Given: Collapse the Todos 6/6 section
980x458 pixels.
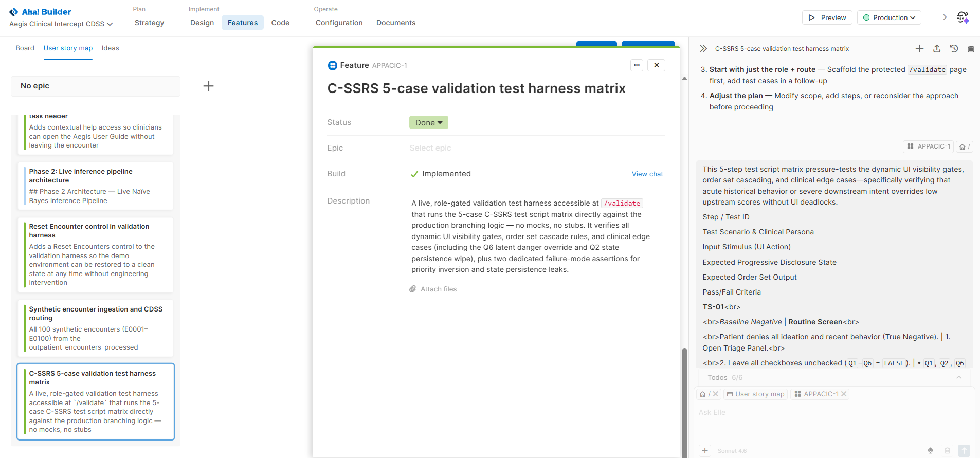Looking at the screenshot, I should pyautogui.click(x=959, y=378).
